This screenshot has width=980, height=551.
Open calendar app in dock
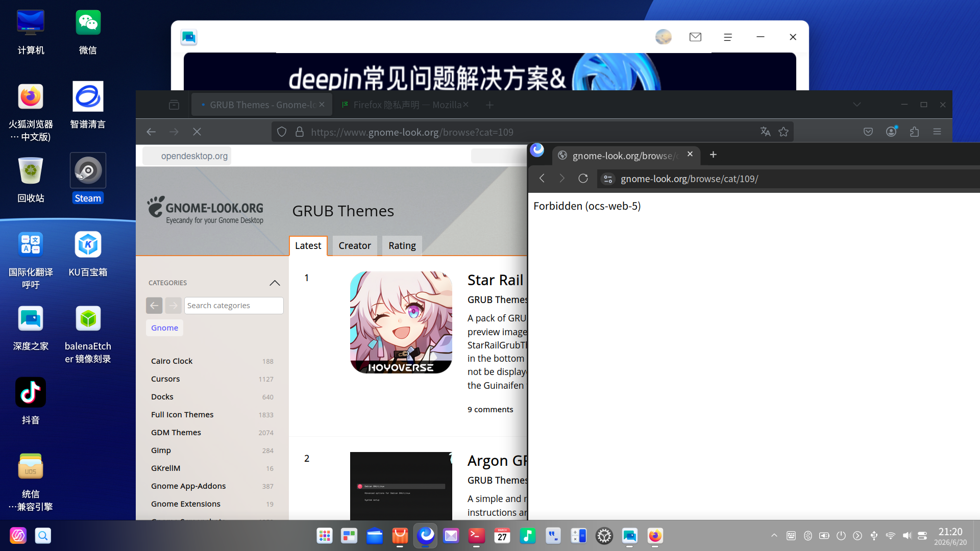[x=502, y=536]
